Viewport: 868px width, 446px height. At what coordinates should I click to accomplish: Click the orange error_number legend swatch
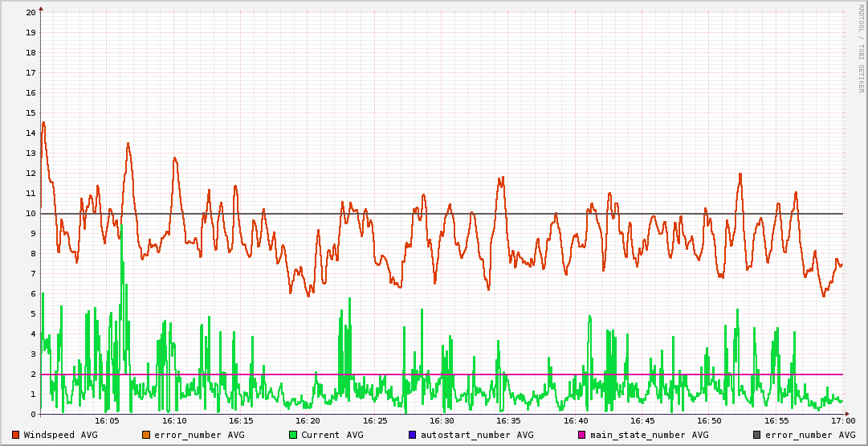tap(145, 435)
